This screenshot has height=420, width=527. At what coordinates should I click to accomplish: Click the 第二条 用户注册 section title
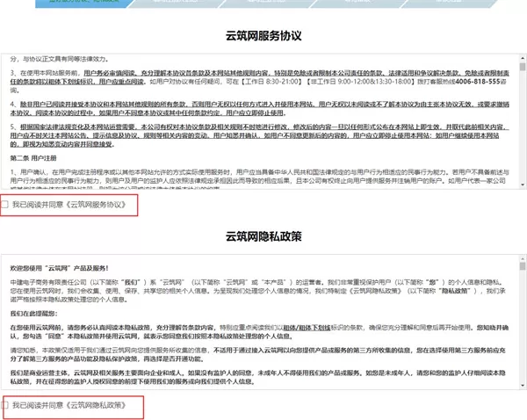coord(33,158)
